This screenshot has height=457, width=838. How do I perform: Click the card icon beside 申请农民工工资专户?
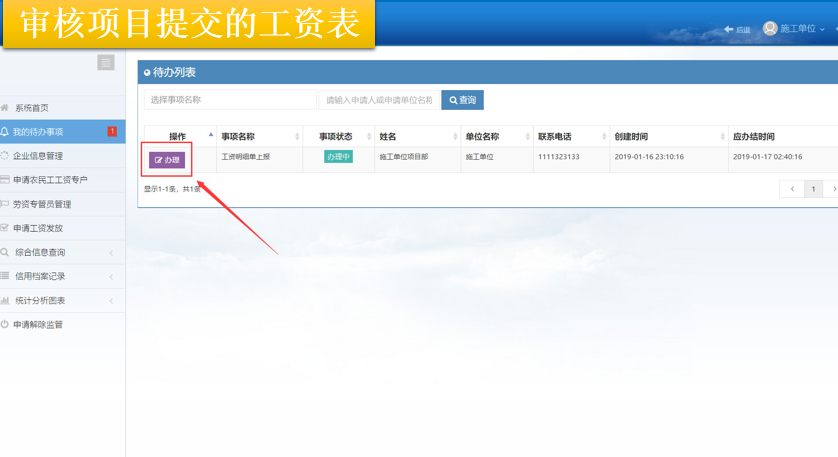tap(5, 180)
